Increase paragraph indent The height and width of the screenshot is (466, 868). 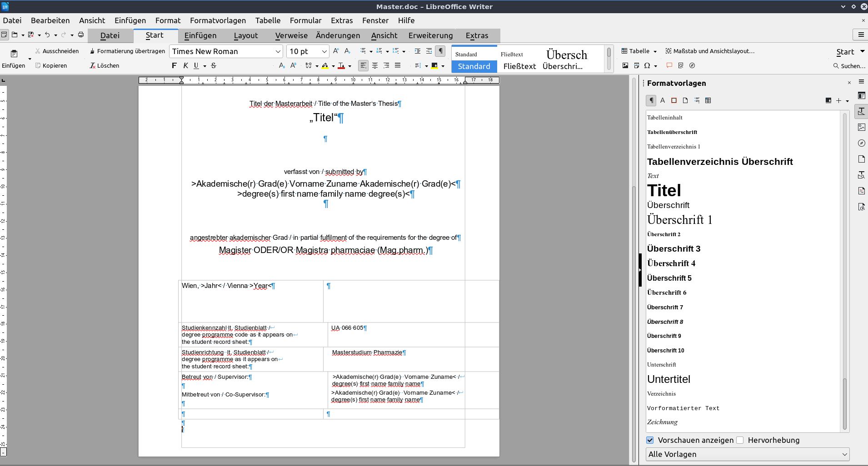click(x=418, y=51)
